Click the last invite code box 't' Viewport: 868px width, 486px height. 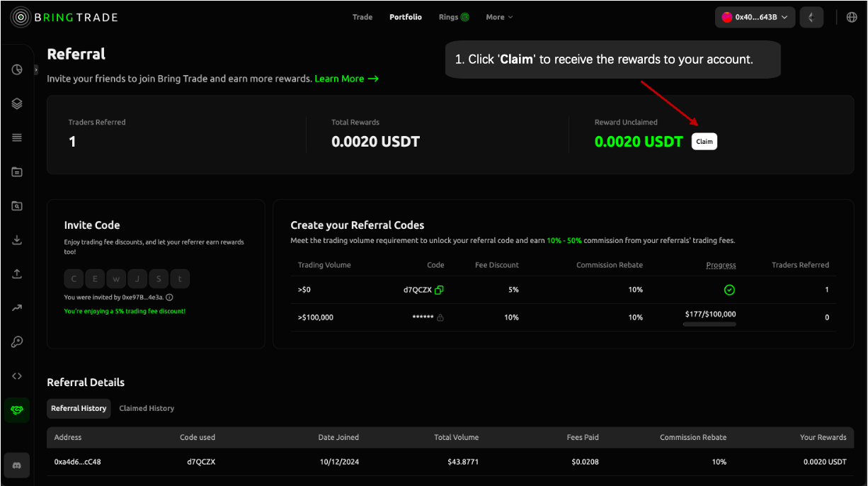click(x=180, y=279)
